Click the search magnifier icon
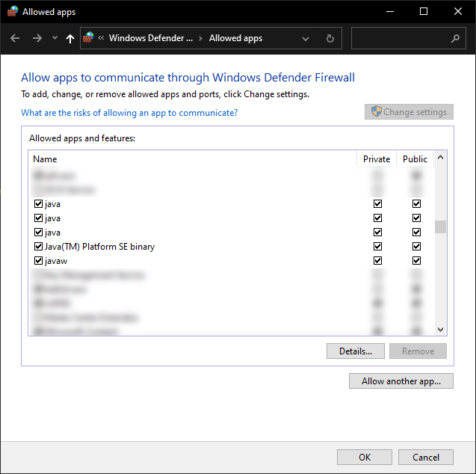This screenshot has width=476, height=474. [x=455, y=38]
